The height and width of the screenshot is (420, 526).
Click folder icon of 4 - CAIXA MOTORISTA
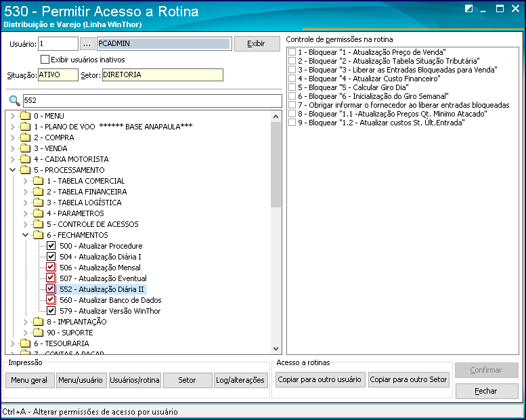(x=25, y=159)
